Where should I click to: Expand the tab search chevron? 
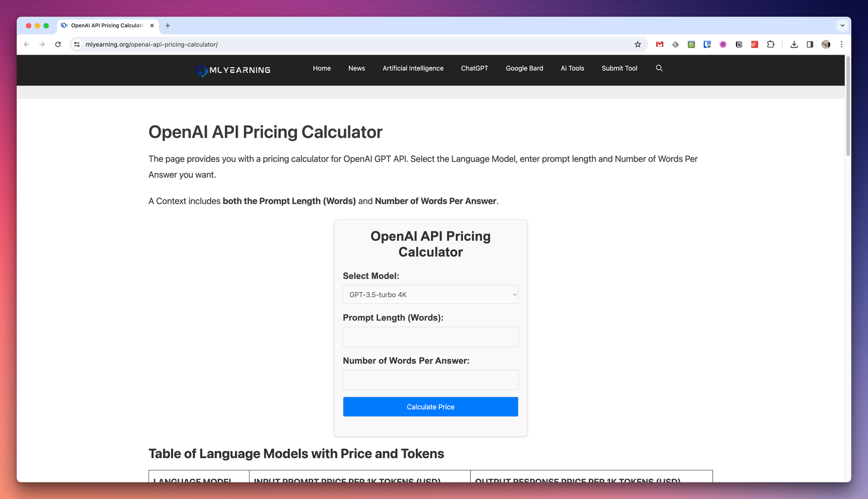[842, 26]
